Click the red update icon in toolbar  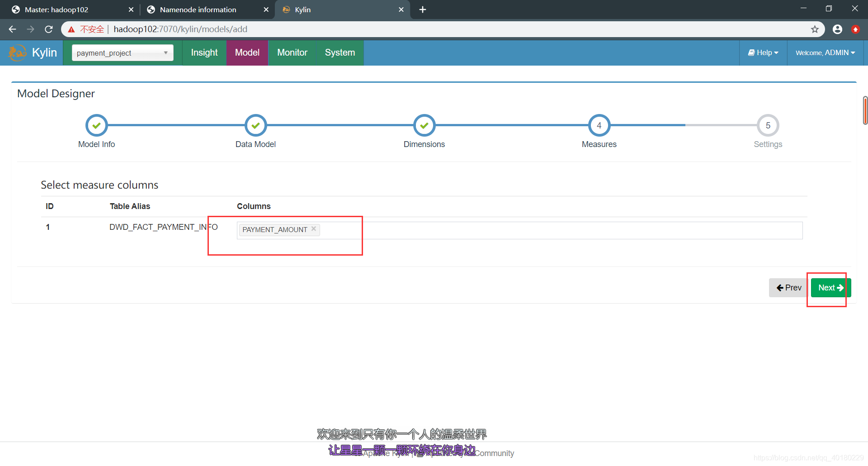[x=855, y=29]
